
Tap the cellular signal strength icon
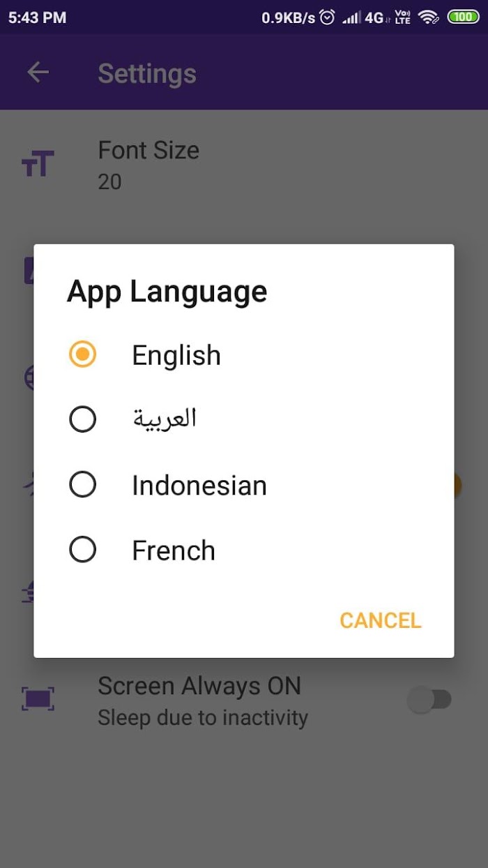pyautogui.click(x=352, y=17)
